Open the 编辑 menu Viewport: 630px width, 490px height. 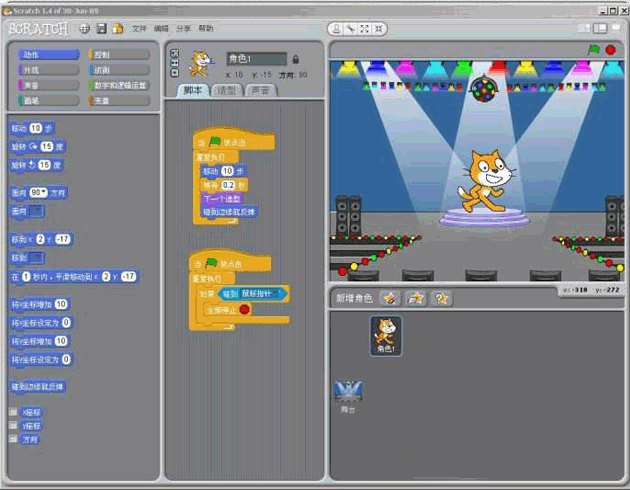coord(161,29)
